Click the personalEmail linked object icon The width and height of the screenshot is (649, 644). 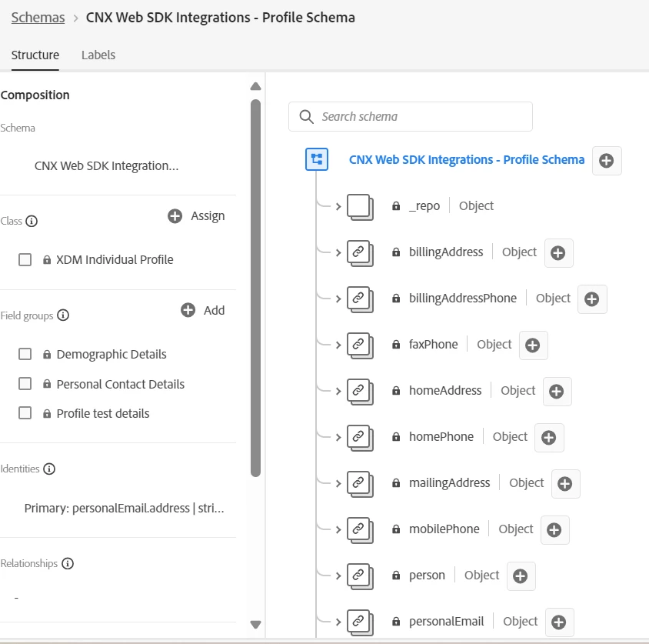[x=360, y=622]
